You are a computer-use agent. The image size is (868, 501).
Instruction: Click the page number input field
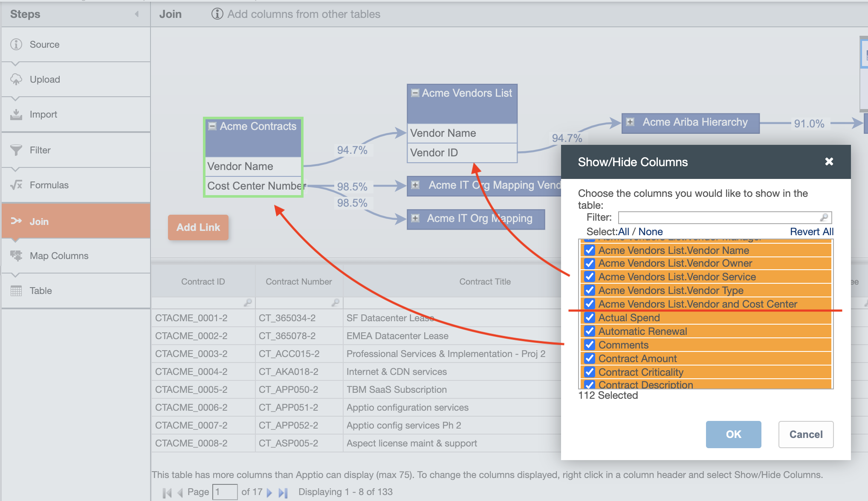pos(225,492)
